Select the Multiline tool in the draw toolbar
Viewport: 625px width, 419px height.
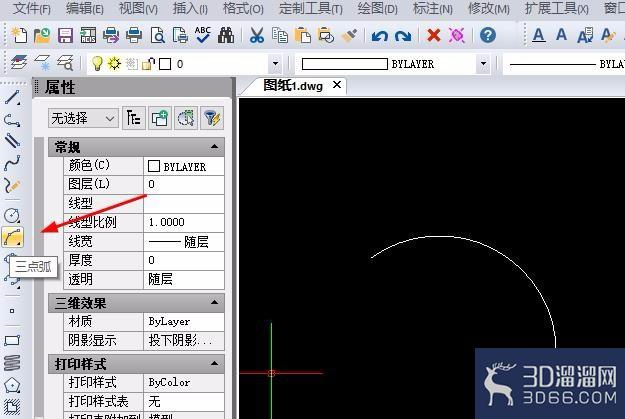(x=12, y=141)
